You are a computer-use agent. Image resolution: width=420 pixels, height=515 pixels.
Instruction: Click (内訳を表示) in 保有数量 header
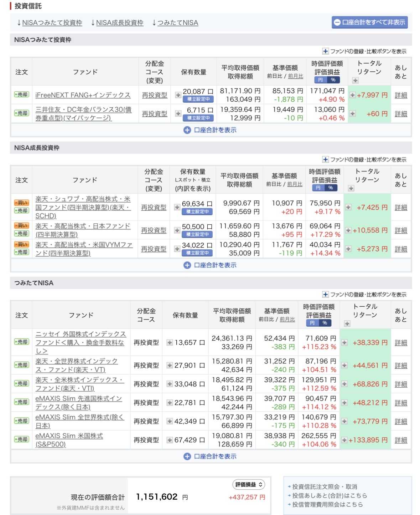(193, 189)
